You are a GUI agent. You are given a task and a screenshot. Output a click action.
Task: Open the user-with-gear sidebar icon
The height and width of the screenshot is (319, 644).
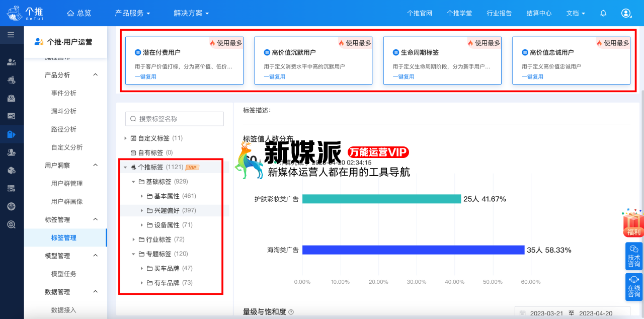coord(11,152)
